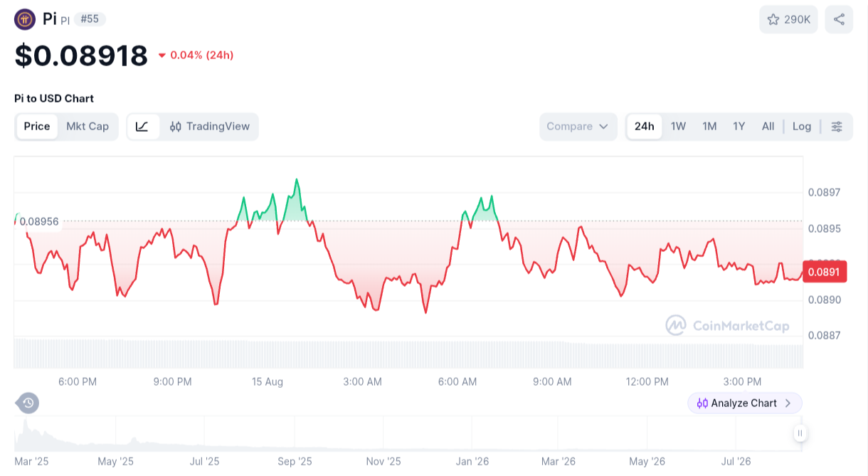Click the history clock icon below chart

tap(28, 403)
